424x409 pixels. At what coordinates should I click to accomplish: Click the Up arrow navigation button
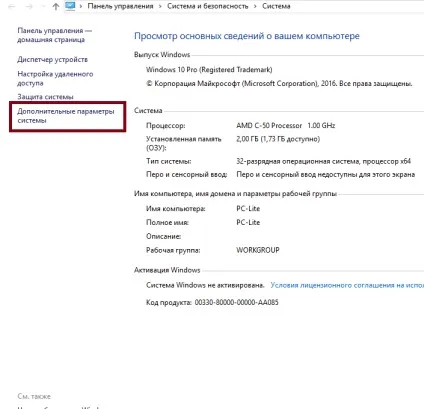click(x=56, y=6)
